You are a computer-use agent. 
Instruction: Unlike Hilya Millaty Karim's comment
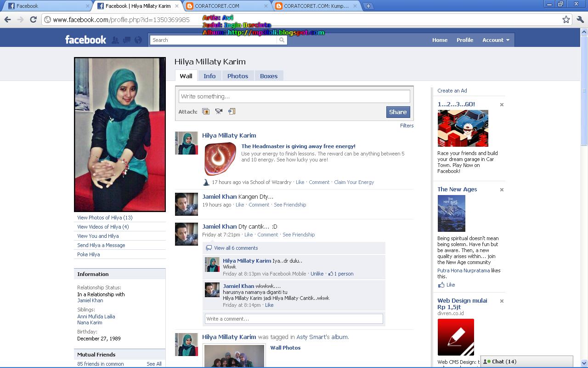coord(317,274)
